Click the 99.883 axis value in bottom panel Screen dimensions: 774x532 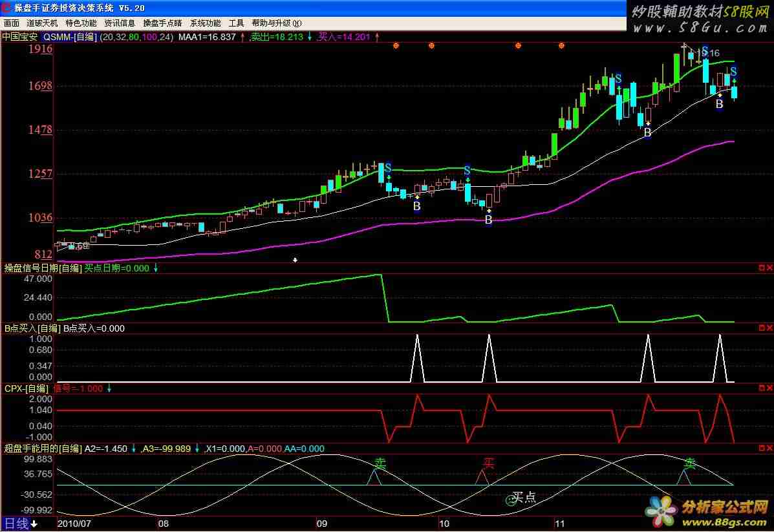point(38,459)
